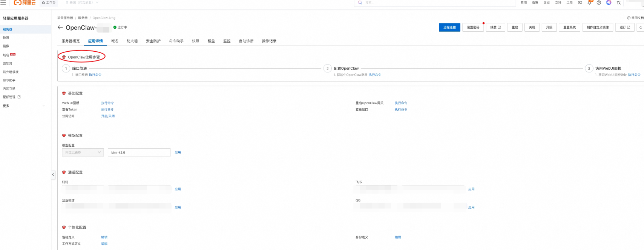The height and width of the screenshot is (250, 644).
Task: Open the 常用文档 help link
Action: (635, 18)
